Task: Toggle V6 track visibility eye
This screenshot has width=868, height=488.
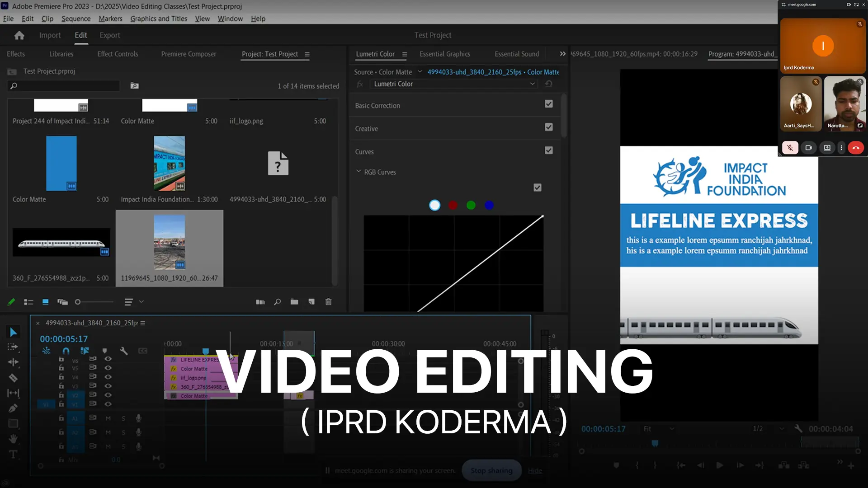Action: (x=108, y=359)
